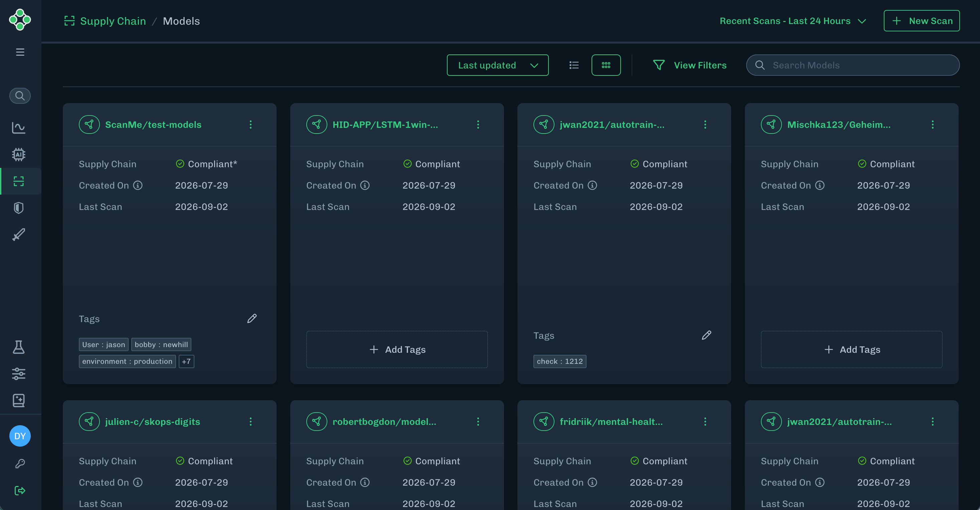Click the Models breadcrumb item

click(x=181, y=21)
